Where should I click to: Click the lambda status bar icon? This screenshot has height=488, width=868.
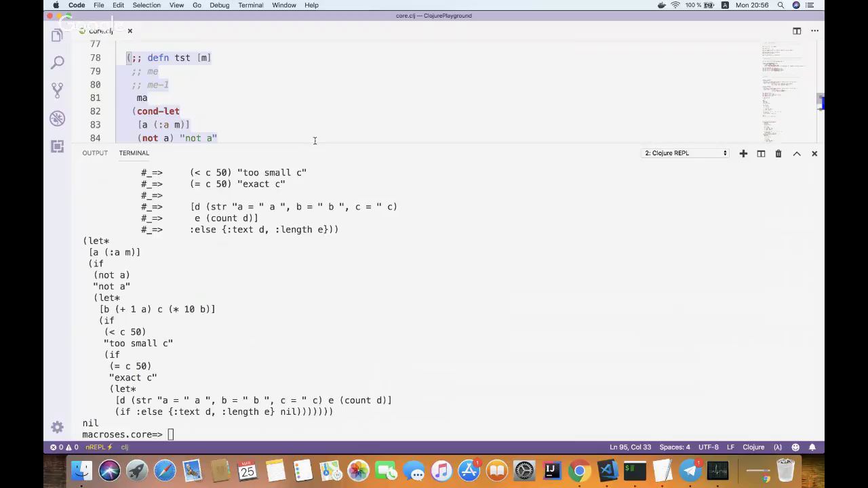click(778, 447)
